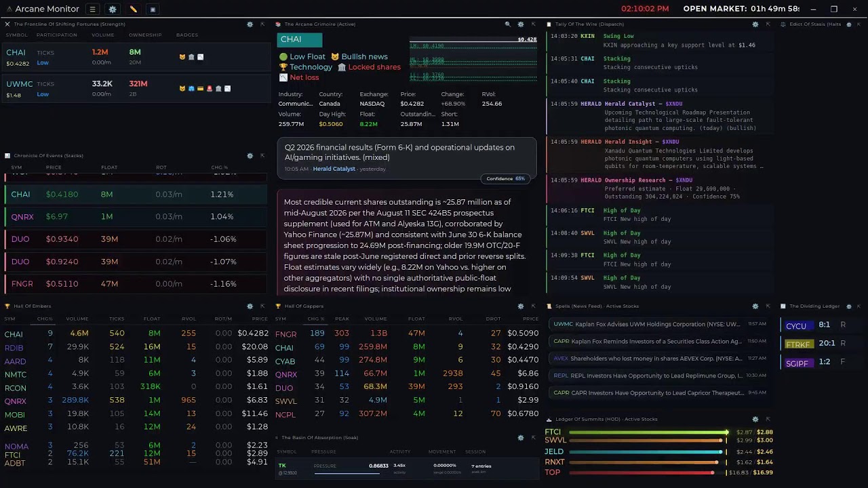Viewport: 868px width, 488px height.
Task: Click the JELD high-of-day progress bar
Action: pos(646,451)
